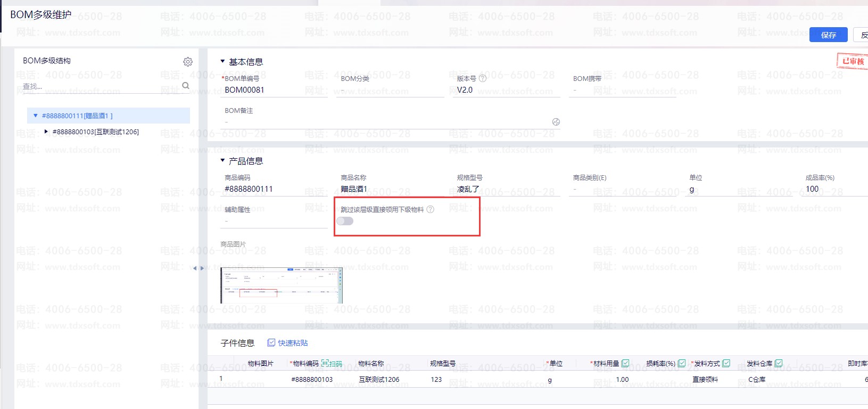
Task: Click the 子件信息 section title
Action: coord(237,343)
